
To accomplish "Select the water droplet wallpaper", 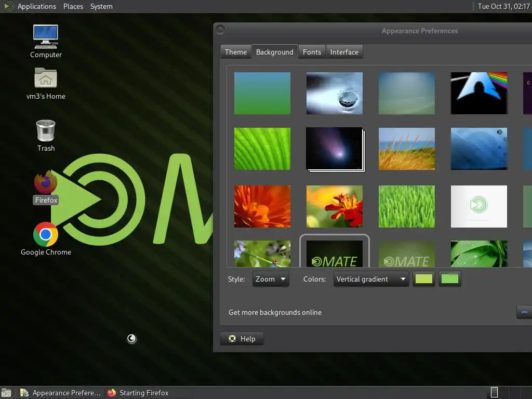I will 334,93.
